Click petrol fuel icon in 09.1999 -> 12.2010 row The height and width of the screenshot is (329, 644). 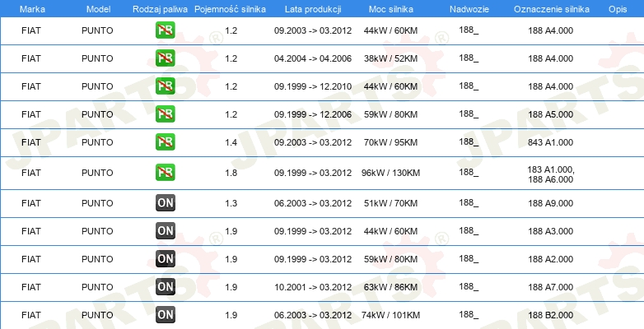point(165,86)
